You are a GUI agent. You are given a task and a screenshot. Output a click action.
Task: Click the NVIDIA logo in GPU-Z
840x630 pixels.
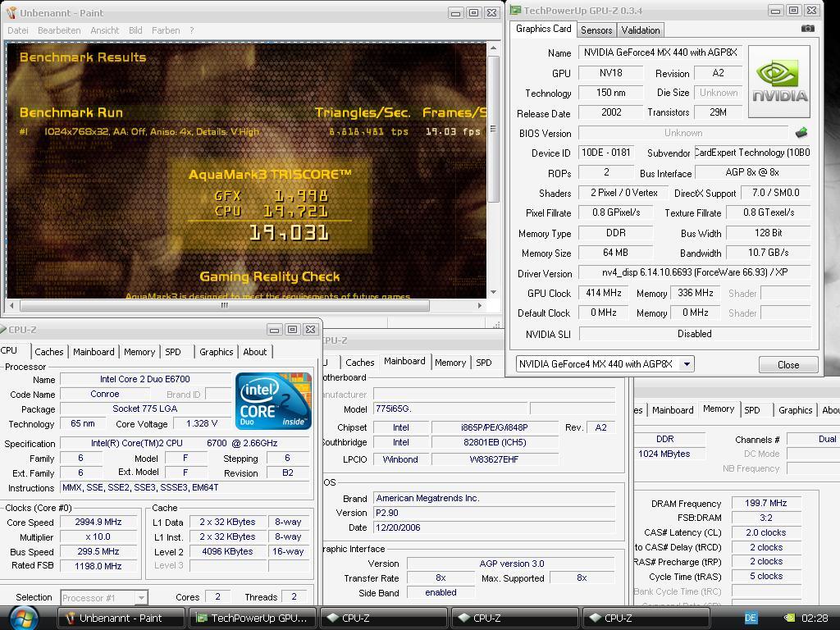point(779,81)
